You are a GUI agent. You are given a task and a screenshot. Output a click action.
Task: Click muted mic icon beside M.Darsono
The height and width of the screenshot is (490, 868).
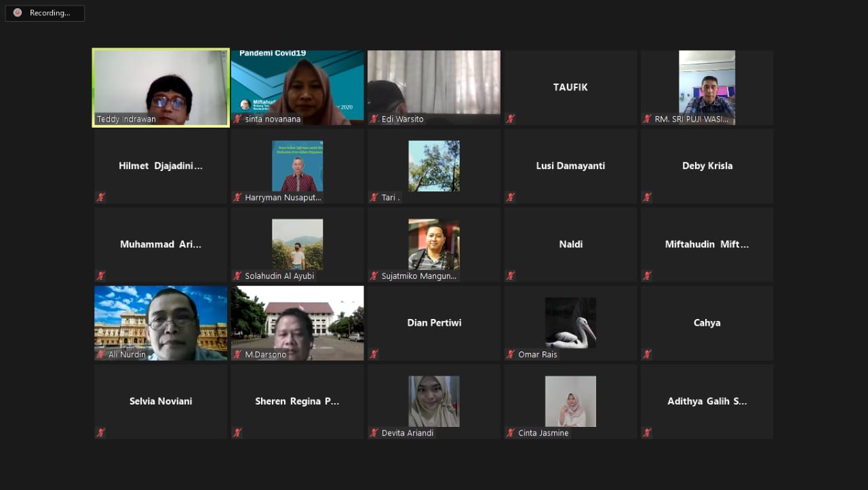[x=237, y=354]
